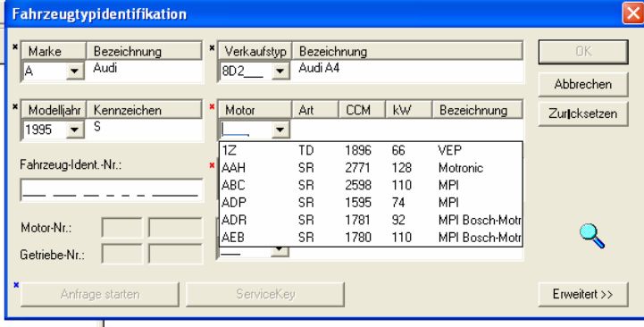
Task: Choose the AAH Motronic engine entry
Action: 371,168
